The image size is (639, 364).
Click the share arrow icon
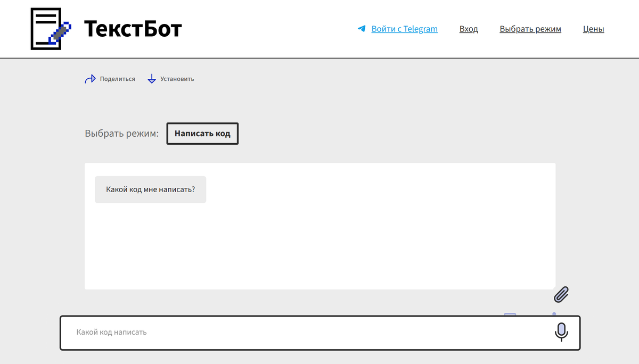90,79
